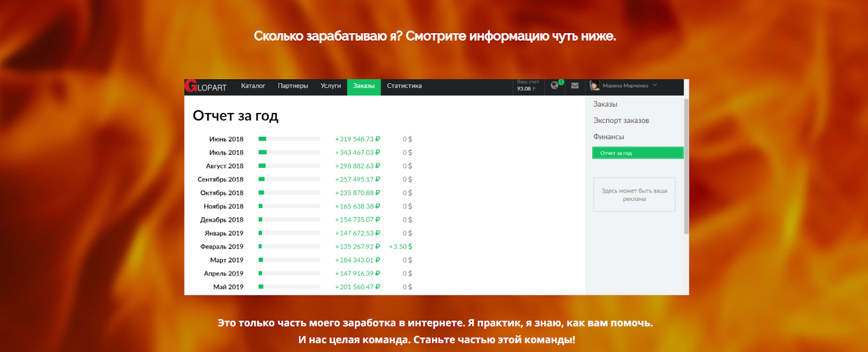Click the Август 2018 row label
868x352 pixels.
[225, 166]
